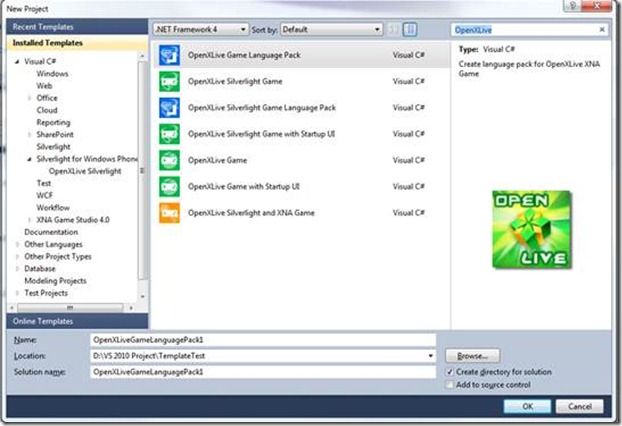The height and width of the screenshot is (426, 622).
Task: Open the Location path dropdown arrow
Action: (x=430, y=356)
